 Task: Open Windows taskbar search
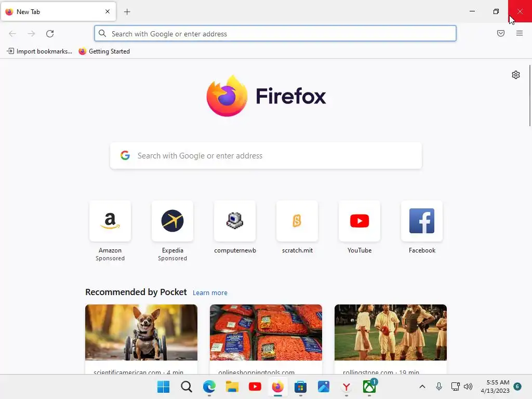[187, 387]
